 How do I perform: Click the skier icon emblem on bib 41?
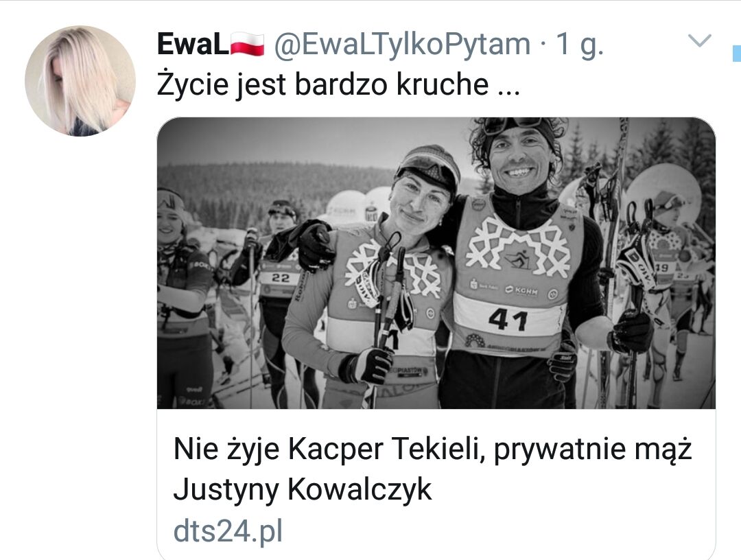518,259
